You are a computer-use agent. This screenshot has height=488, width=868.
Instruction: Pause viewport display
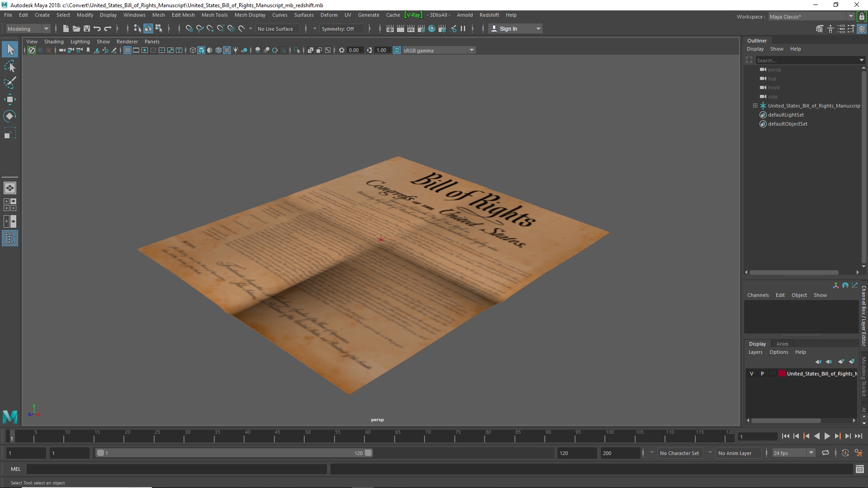coord(463,28)
